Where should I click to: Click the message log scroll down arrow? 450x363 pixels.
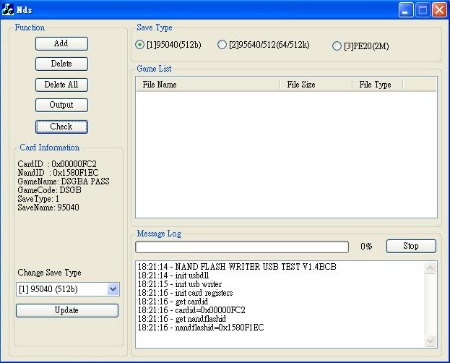(430, 341)
